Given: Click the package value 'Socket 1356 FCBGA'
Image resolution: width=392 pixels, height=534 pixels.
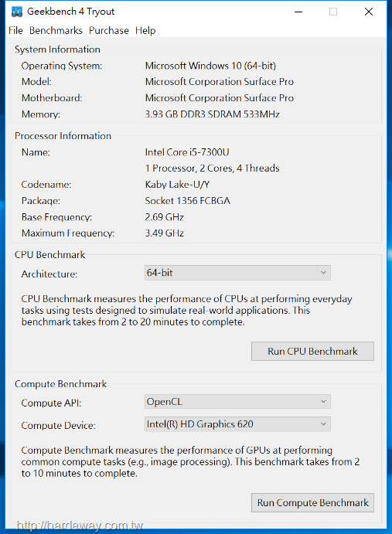Looking at the screenshot, I should click(x=187, y=201).
